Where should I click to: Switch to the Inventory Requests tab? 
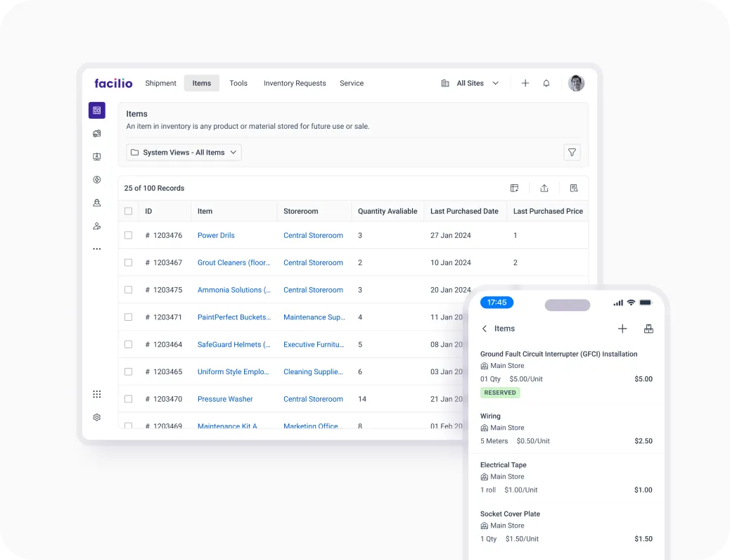295,83
